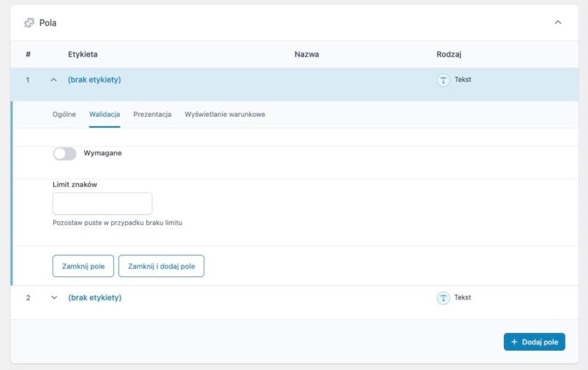
Task: Select the Wyświetlanie warunkowe tab
Action: (x=225, y=115)
